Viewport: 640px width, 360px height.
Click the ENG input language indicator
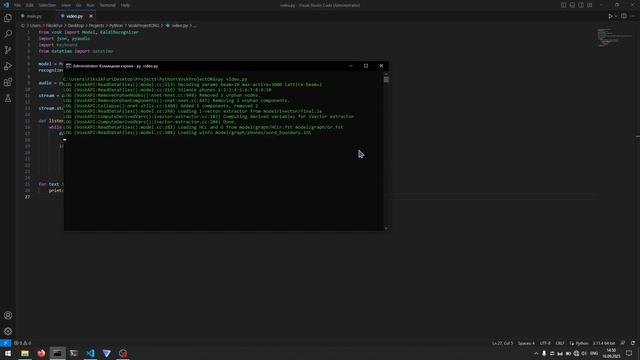point(594,353)
